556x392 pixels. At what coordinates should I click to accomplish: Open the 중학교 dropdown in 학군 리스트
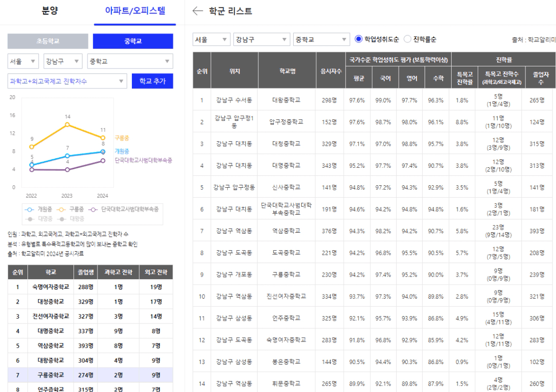point(321,39)
